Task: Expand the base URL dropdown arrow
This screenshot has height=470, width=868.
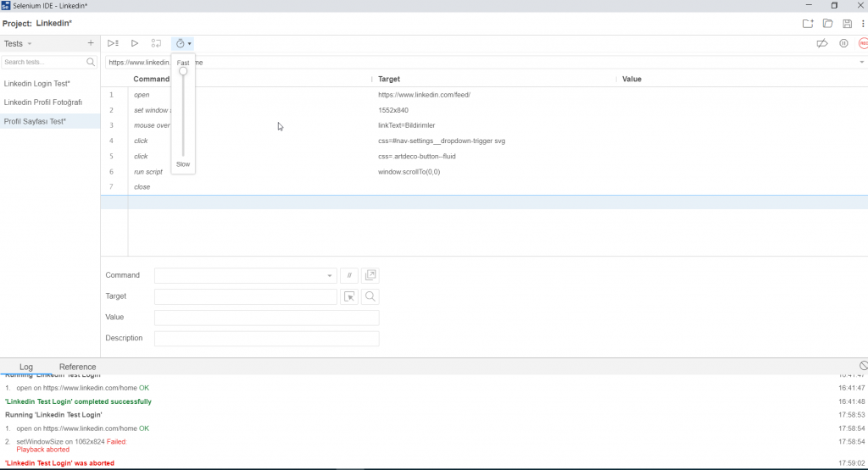Action: coord(862,63)
